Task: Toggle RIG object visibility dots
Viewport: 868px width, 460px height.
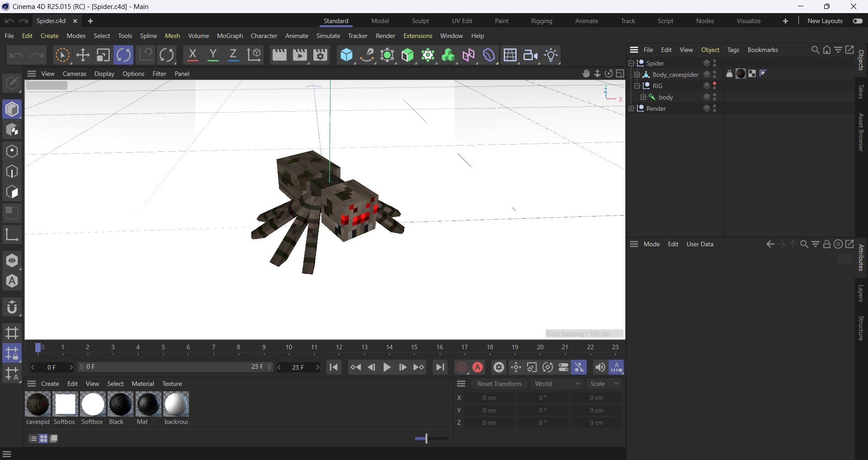Action: (x=714, y=86)
